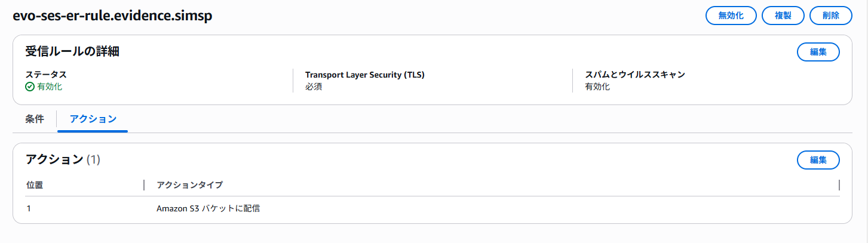Click the スパムとウイルススキャン label
This screenshot has width=868, height=243.
tap(634, 75)
